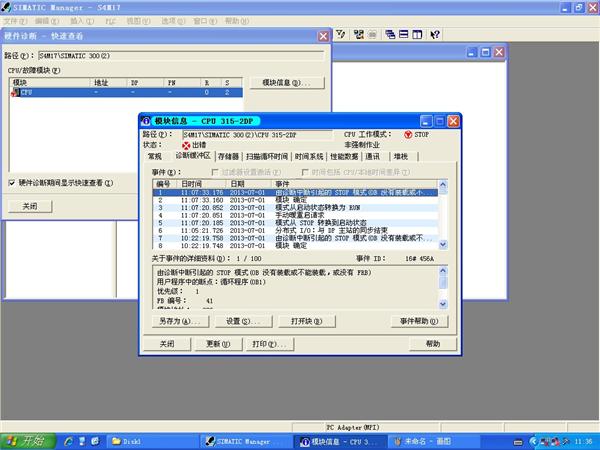Click 更新(U) to refresh module info
The height and width of the screenshot is (450, 600).
(x=218, y=344)
